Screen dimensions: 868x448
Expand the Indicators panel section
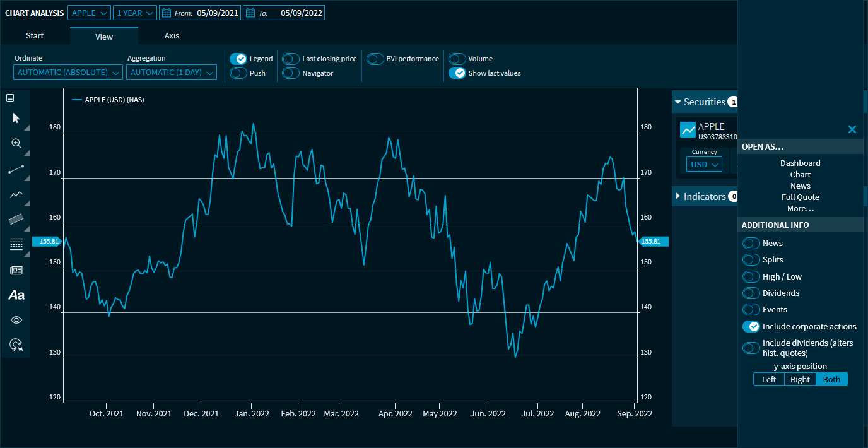(704, 197)
